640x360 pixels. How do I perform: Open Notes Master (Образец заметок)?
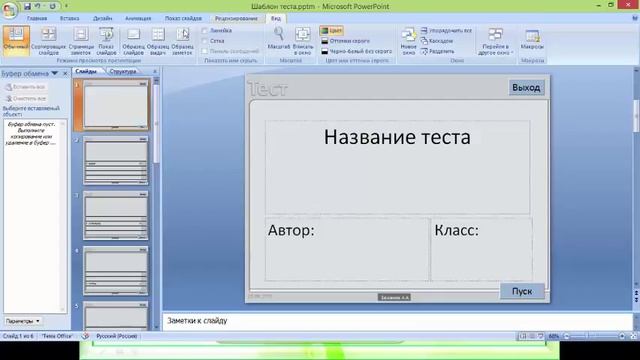pyautogui.click(x=182, y=40)
